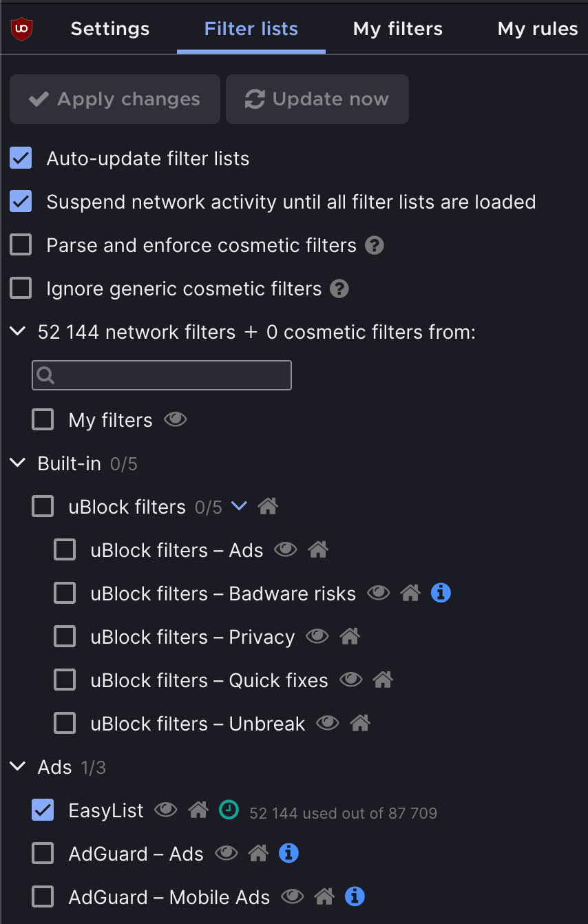View content of uBlock filters – Ads list
This screenshot has height=924, width=588.
pyautogui.click(x=285, y=549)
